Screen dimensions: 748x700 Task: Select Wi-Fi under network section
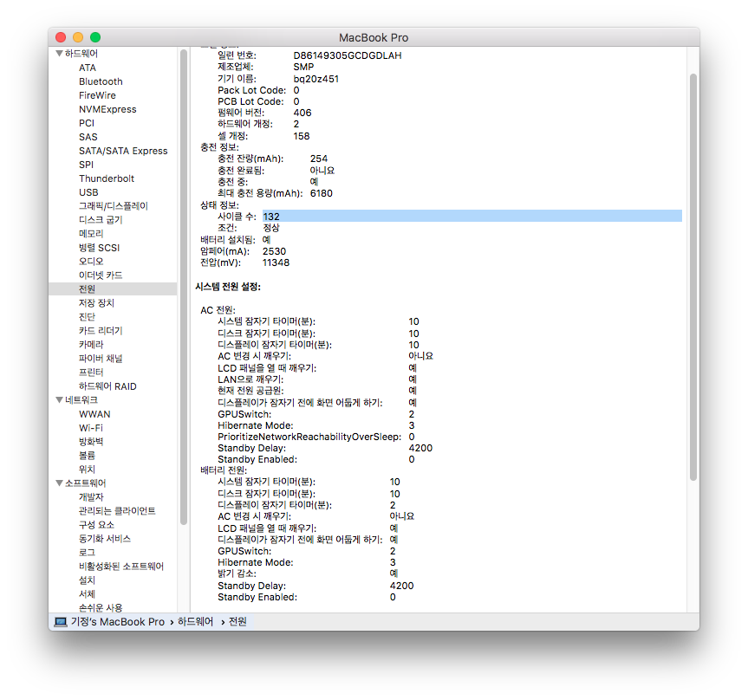91,428
